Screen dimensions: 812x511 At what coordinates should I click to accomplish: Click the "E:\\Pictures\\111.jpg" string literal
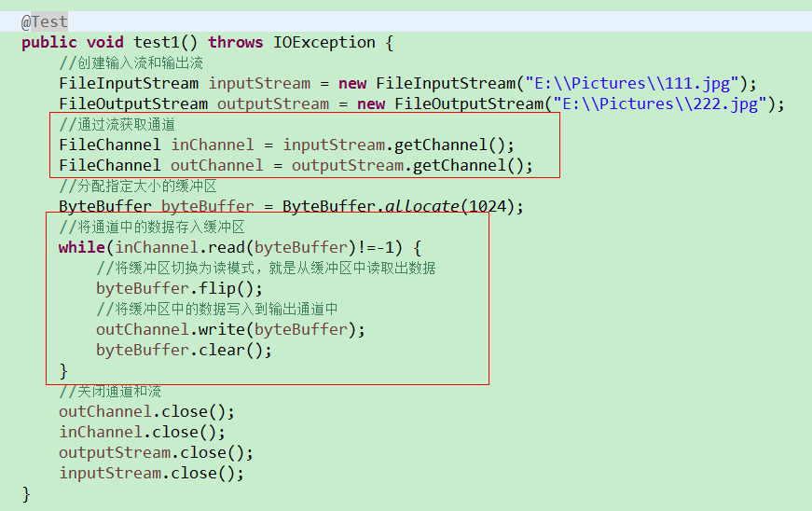[631, 83]
